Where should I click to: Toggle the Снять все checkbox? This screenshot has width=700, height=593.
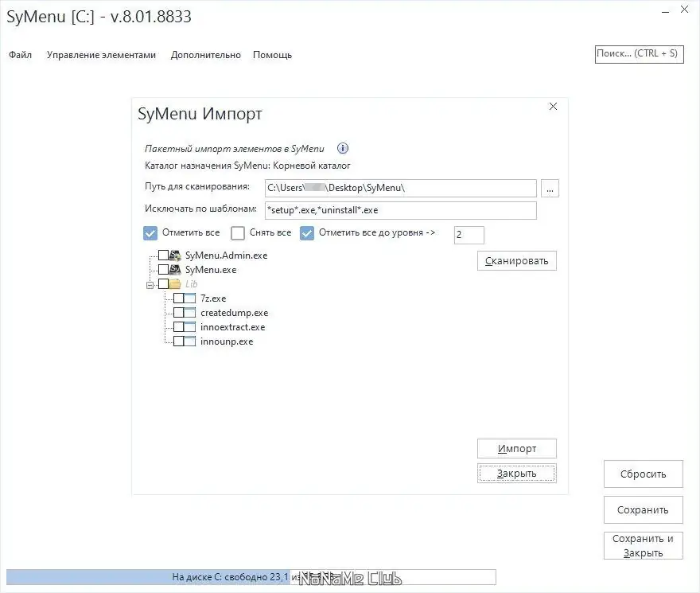(238, 232)
